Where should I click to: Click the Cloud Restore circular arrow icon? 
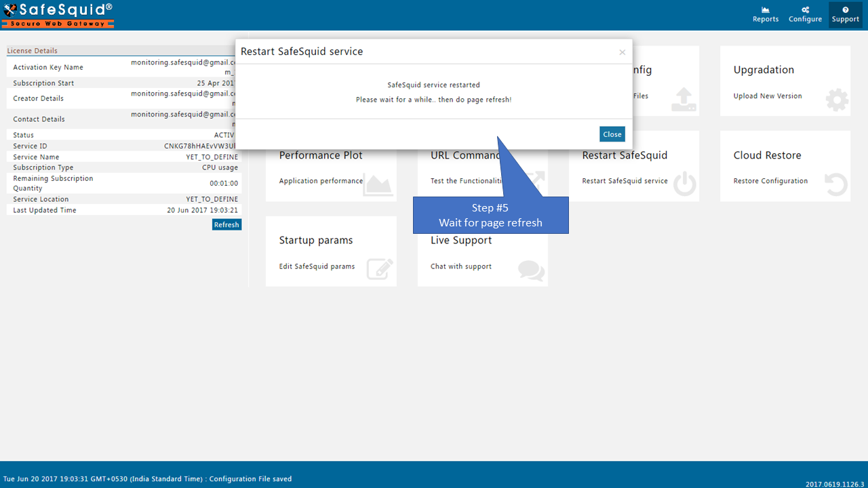click(837, 185)
